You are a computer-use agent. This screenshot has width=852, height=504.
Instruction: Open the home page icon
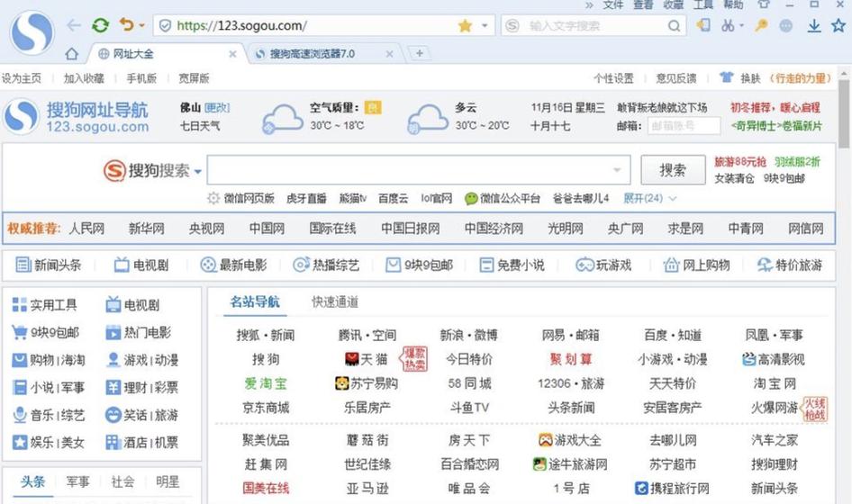pyautogui.click(x=72, y=54)
